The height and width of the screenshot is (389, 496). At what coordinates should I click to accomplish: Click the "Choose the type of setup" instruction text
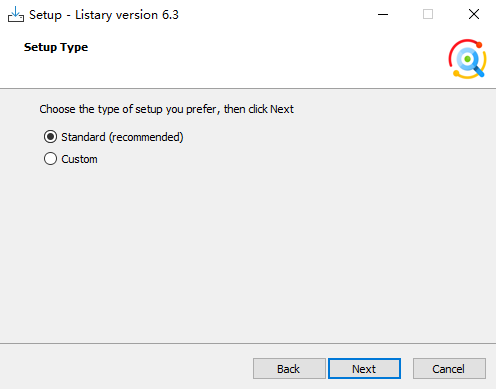166,109
